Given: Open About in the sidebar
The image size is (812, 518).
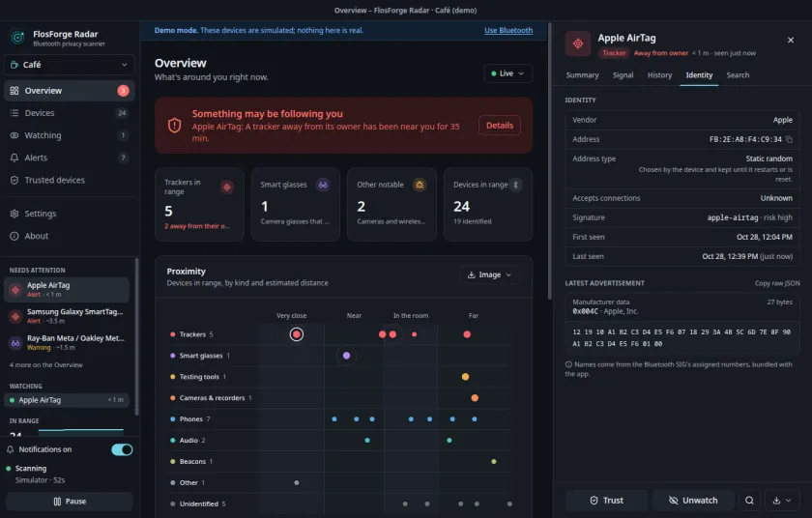Looking at the screenshot, I should (70, 236).
